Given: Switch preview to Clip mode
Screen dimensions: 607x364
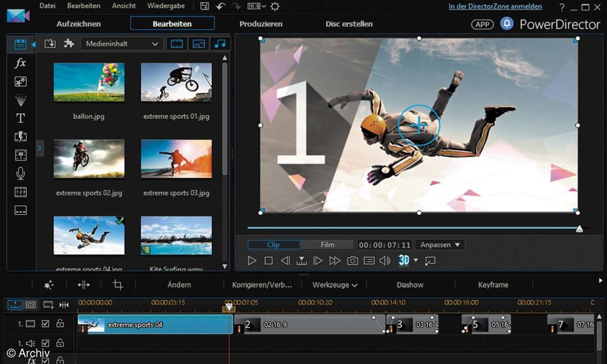Looking at the screenshot, I should 274,245.
